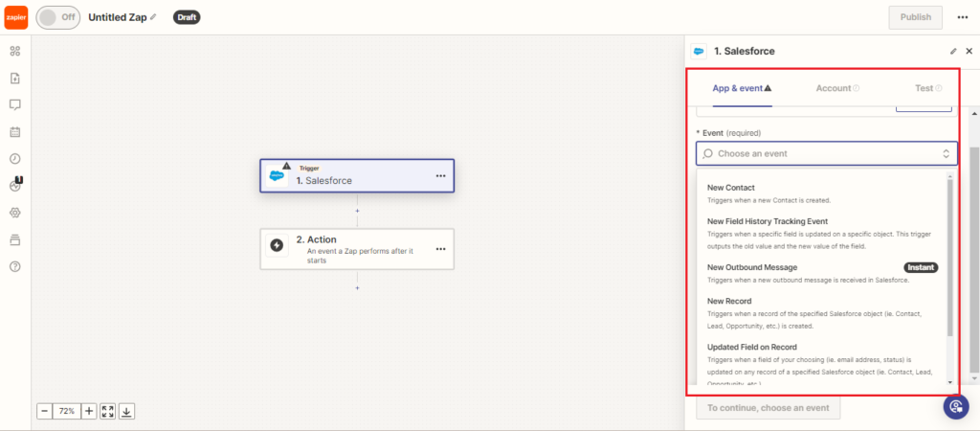Click the Choose an event search field
The height and width of the screenshot is (431, 980).
(826, 153)
